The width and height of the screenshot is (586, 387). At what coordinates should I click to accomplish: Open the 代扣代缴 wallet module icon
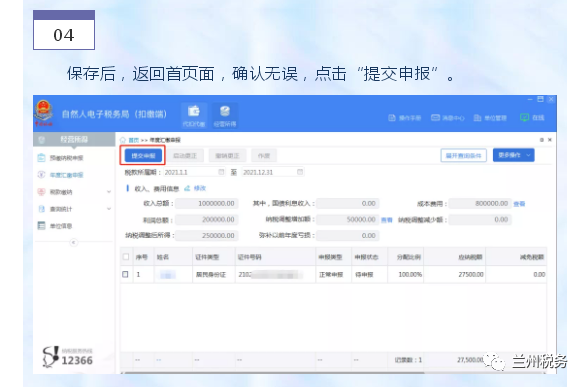[x=194, y=115]
